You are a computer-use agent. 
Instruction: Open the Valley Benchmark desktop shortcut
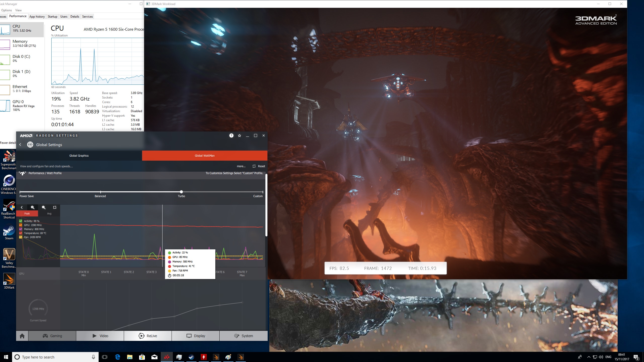[x=9, y=258]
